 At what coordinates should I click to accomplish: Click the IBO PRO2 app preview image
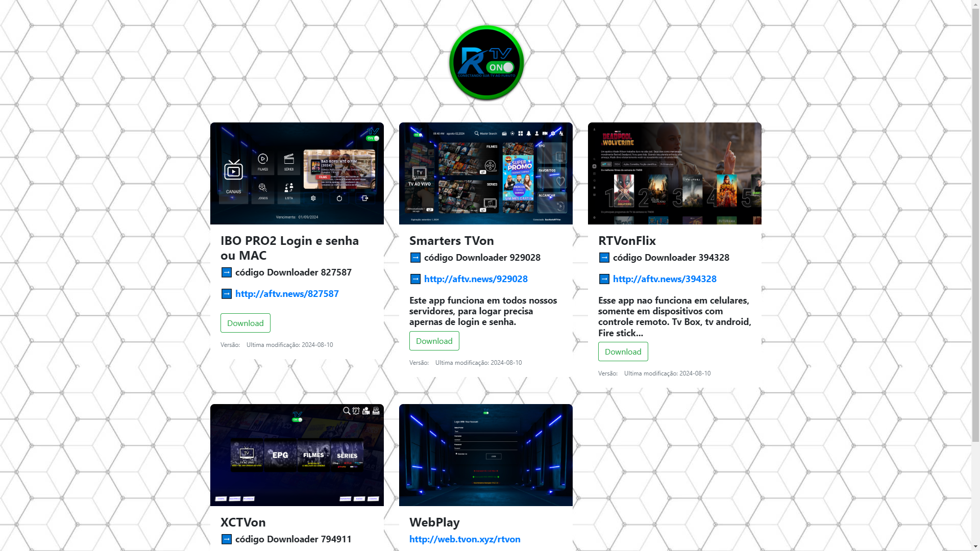point(297,173)
